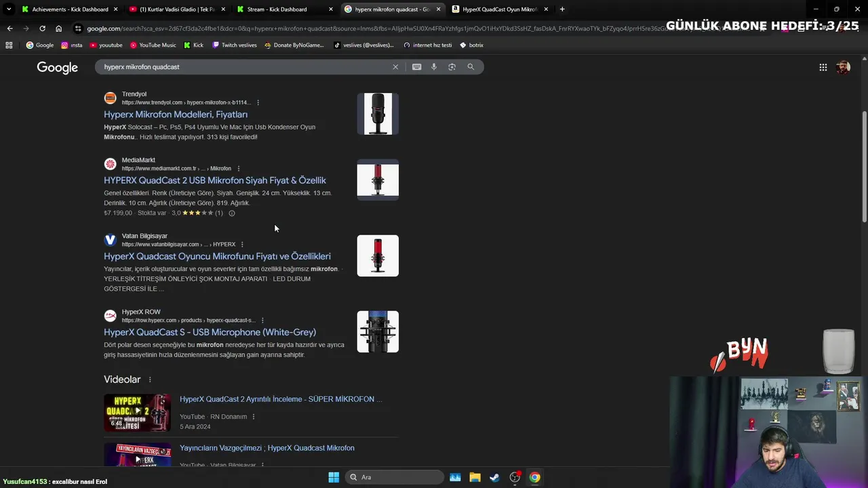Open the tab search dropdown arrow
This screenshot has width=868, height=488.
coord(9,9)
